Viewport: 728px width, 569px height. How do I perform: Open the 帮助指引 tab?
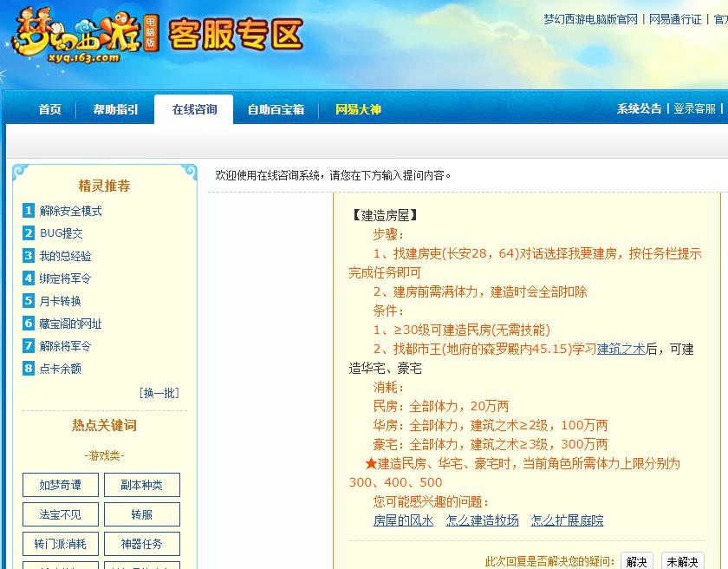[115, 109]
